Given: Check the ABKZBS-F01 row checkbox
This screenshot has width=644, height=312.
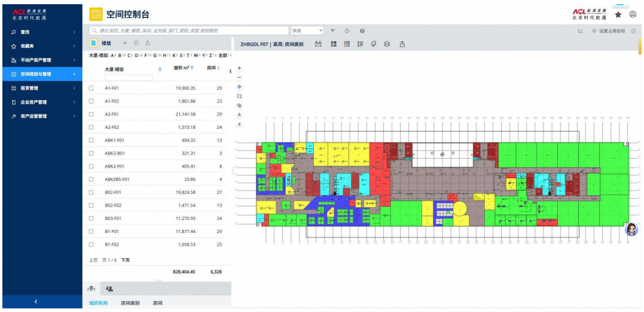Looking at the screenshot, I should coord(91,179).
